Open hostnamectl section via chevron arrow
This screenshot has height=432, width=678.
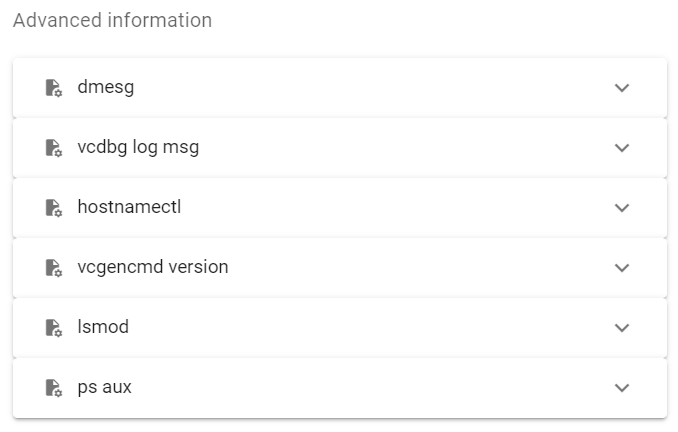pos(622,208)
